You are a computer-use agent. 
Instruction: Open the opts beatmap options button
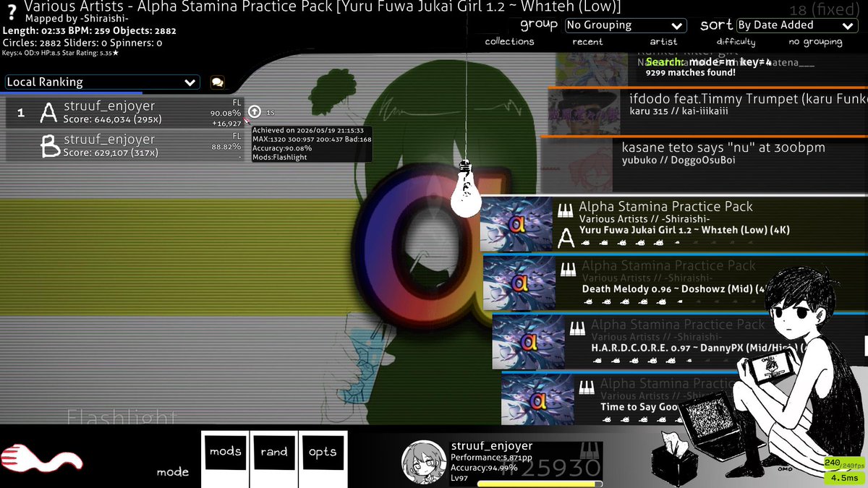(x=323, y=459)
